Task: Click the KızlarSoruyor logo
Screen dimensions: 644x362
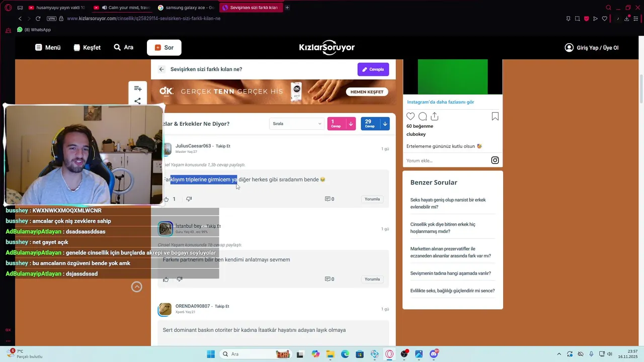Action: 327,47
